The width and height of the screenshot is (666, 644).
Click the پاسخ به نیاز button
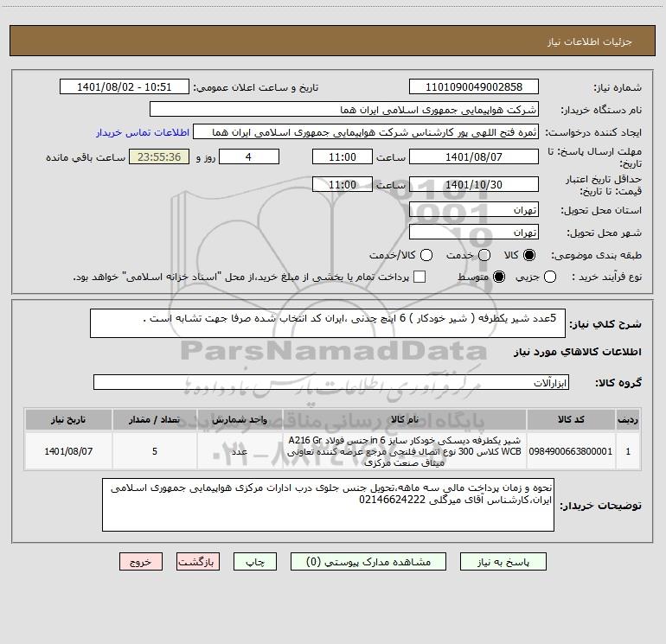click(503, 562)
